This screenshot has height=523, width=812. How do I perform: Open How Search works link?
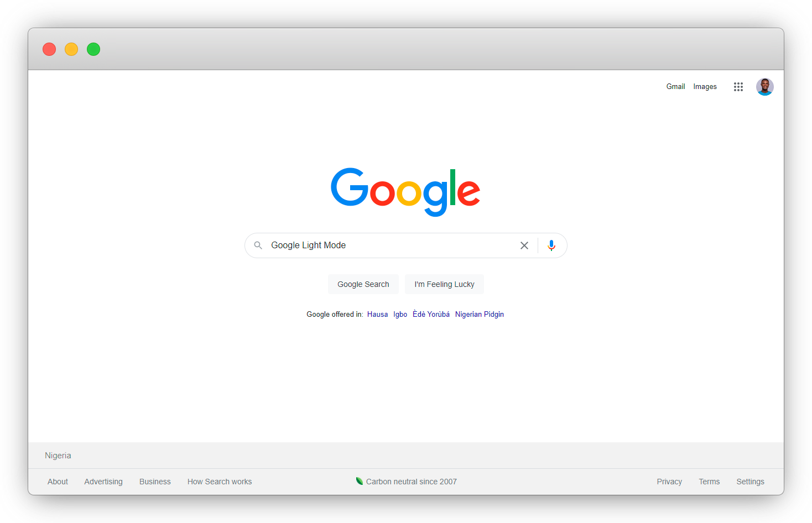click(220, 482)
